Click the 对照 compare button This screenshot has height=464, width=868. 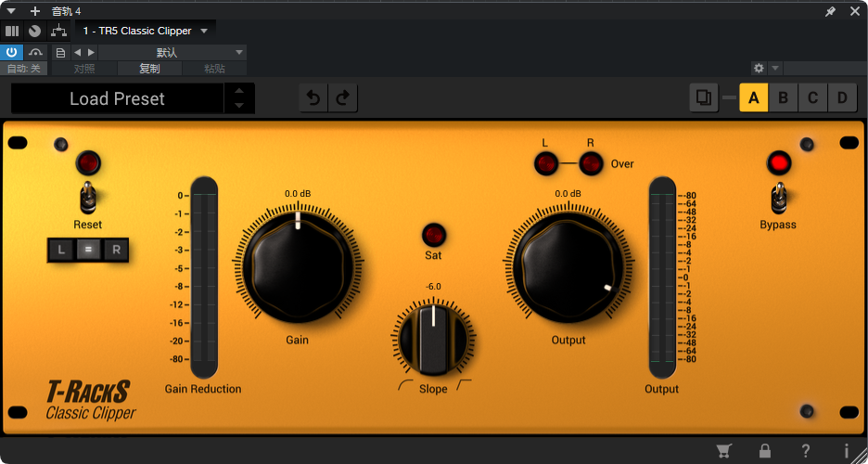click(84, 69)
